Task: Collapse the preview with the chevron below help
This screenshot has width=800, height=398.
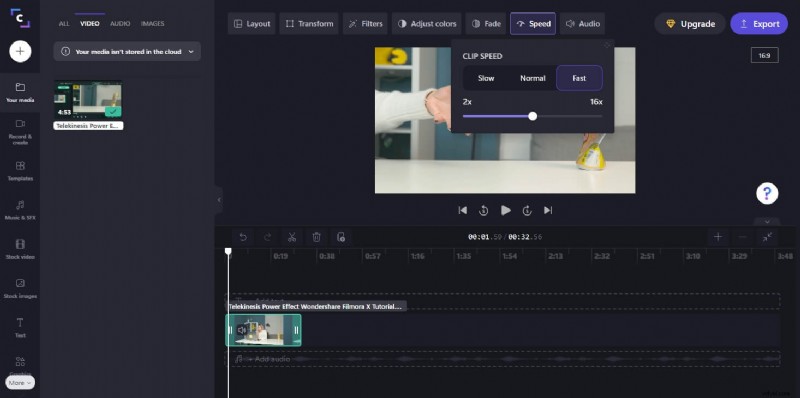Action: (x=767, y=221)
